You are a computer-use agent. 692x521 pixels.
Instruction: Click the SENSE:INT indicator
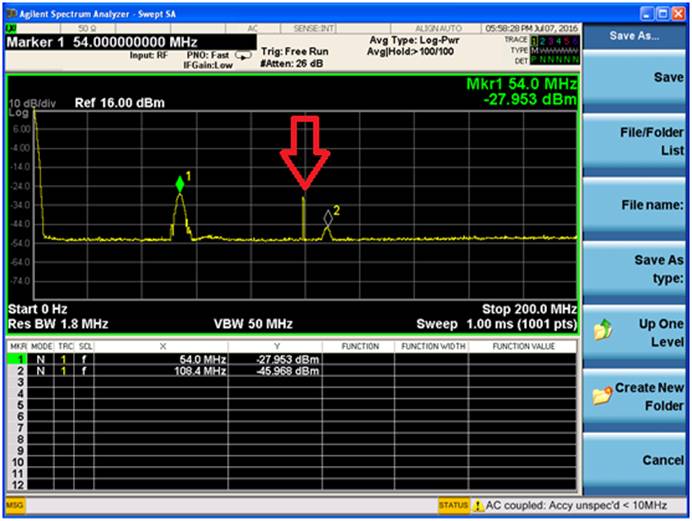pos(314,29)
